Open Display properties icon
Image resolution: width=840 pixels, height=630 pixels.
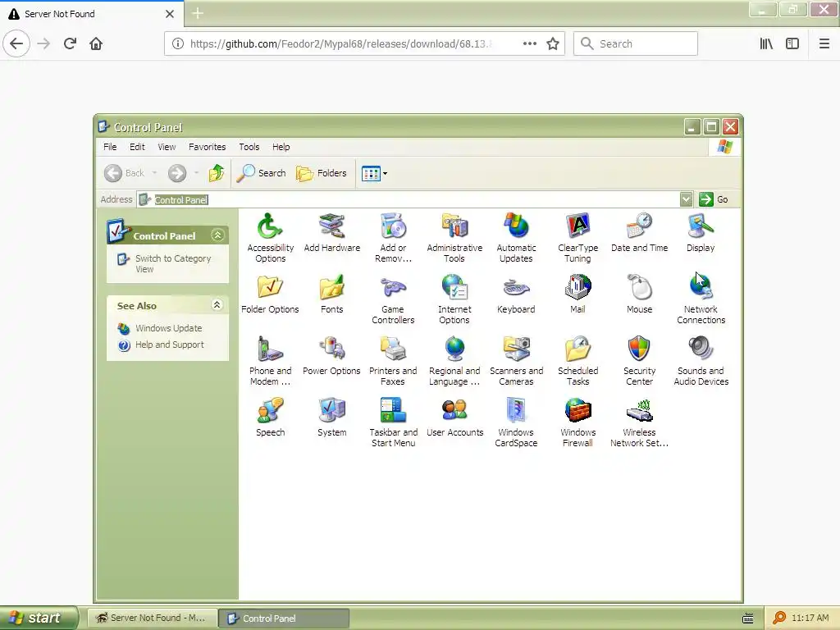point(701,233)
